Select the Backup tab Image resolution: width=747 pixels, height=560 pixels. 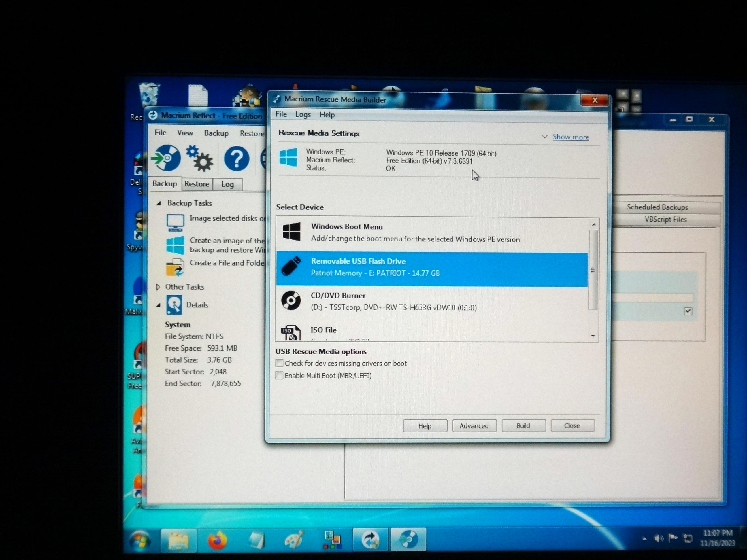[x=165, y=183]
